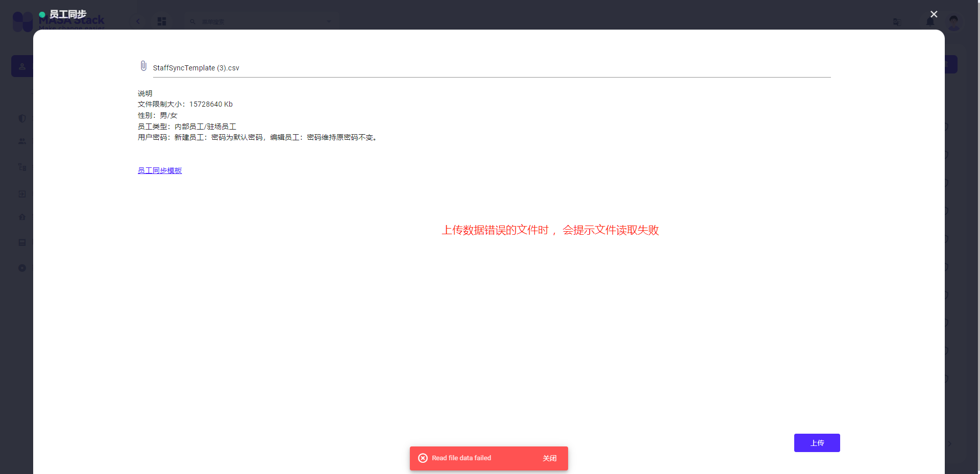Click 关闭 on the error toast

[x=550, y=458]
